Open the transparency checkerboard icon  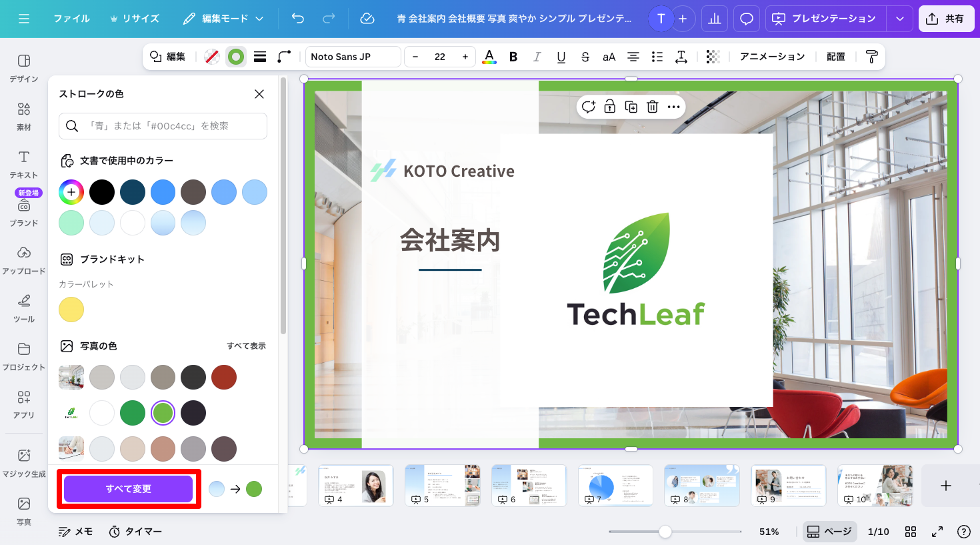713,57
